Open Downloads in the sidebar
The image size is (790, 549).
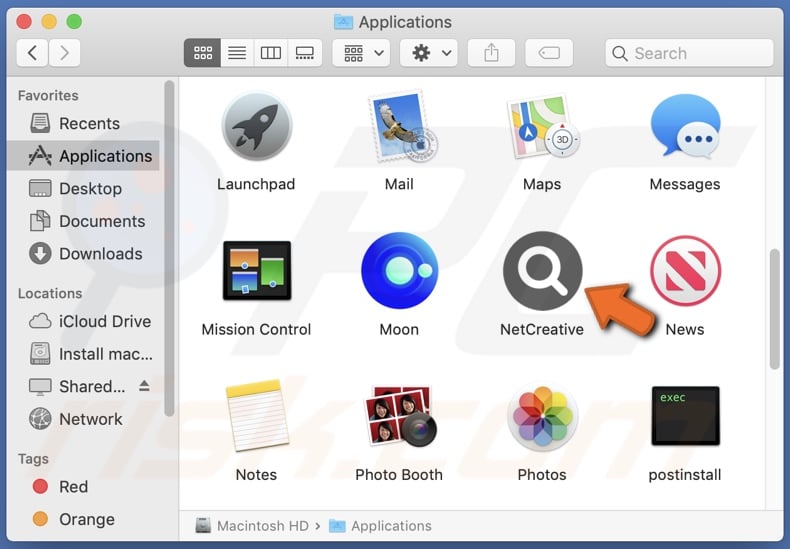click(x=84, y=254)
